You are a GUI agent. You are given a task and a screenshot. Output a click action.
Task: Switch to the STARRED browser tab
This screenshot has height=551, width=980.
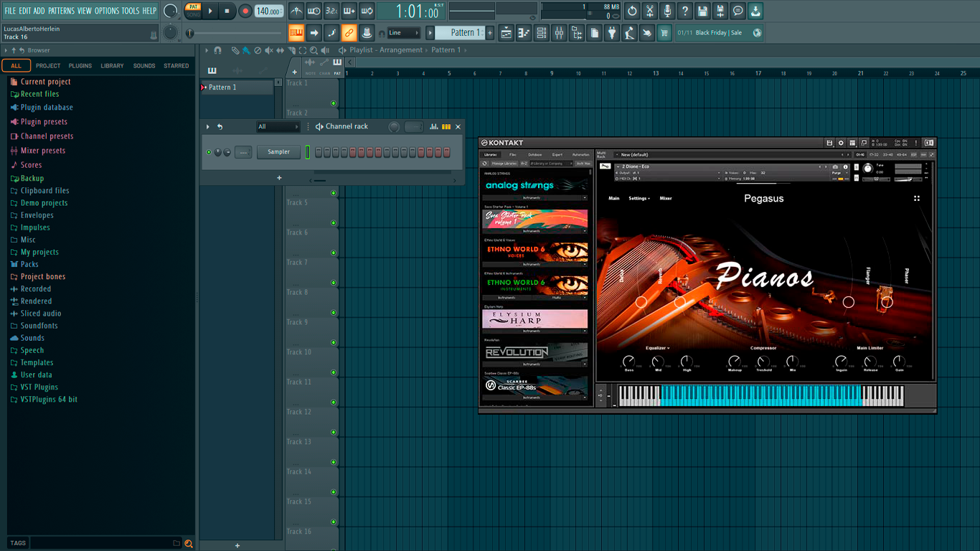[176, 66]
